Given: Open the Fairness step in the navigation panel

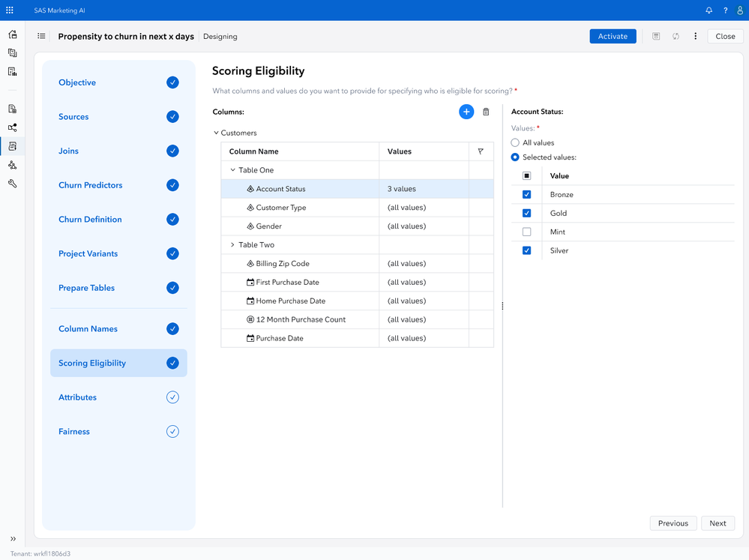Looking at the screenshot, I should tap(74, 431).
